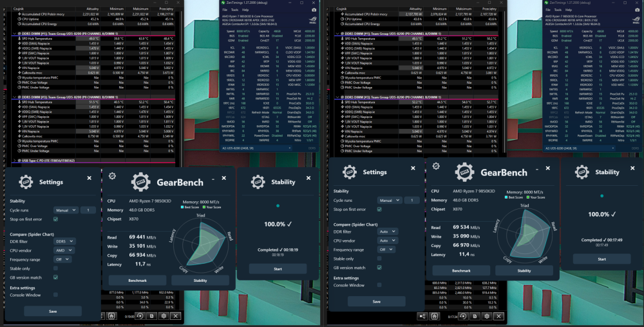Close sensors X icon in HWiNFO toolbar with 0:17:34

[498, 316]
